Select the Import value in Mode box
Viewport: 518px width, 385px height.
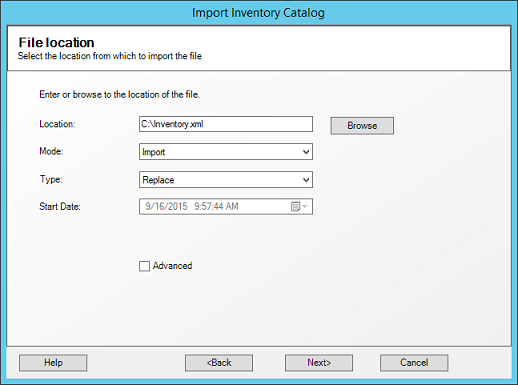coord(154,152)
